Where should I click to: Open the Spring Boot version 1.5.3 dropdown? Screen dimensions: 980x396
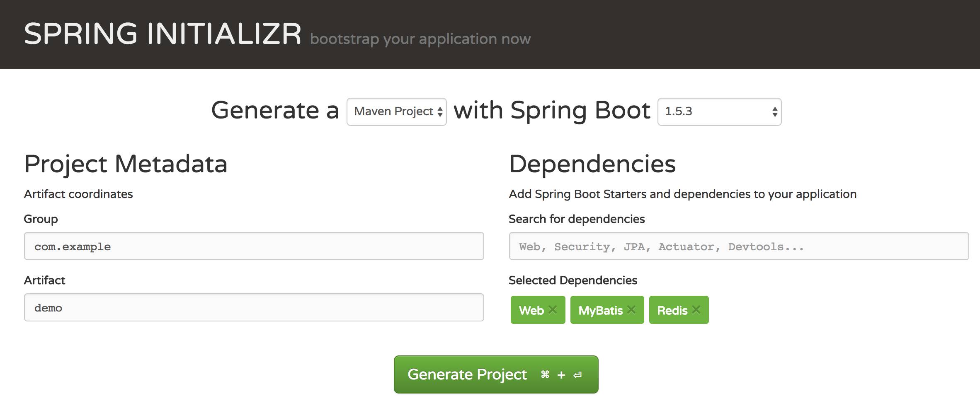[x=720, y=112]
